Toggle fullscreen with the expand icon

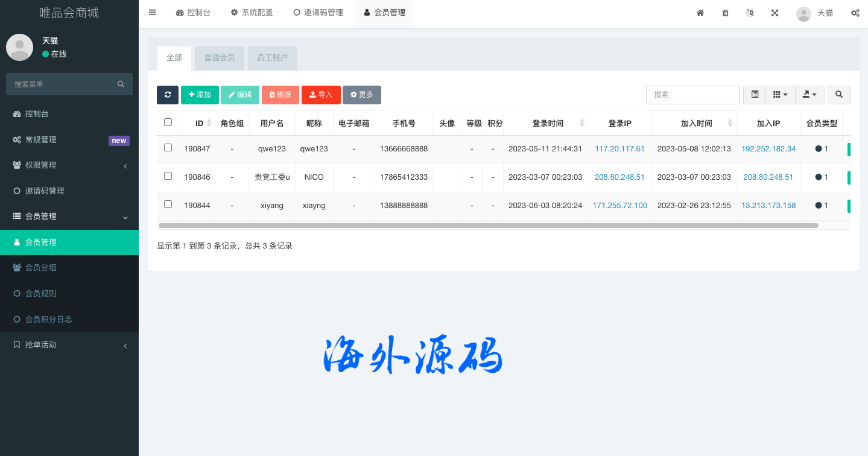[x=775, y=13]
